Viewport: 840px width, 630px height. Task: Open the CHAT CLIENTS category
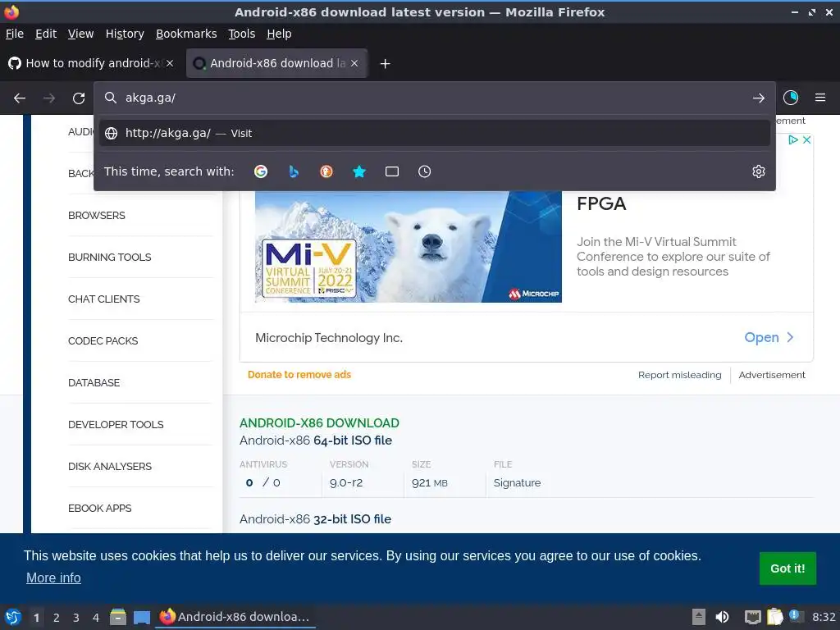[x=104, y=299]
